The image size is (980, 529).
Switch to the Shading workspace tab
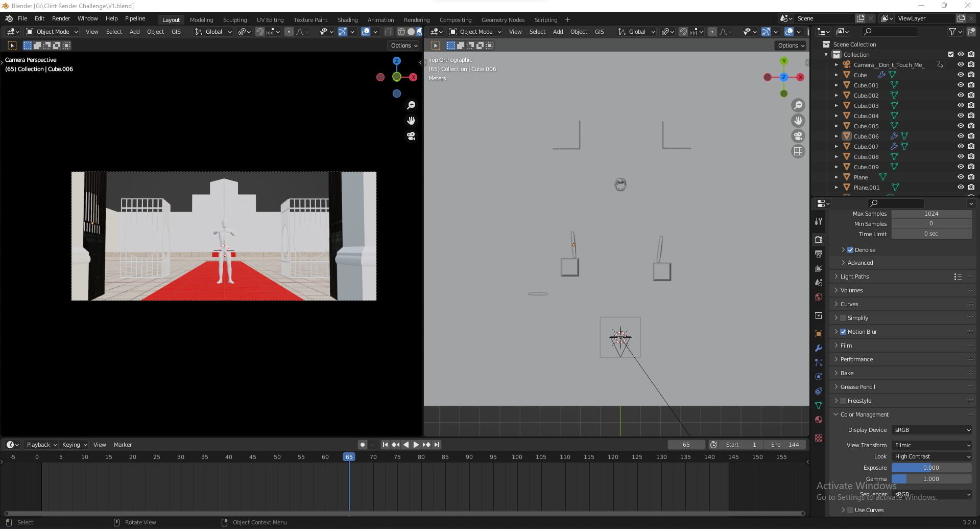click(347, 20)
